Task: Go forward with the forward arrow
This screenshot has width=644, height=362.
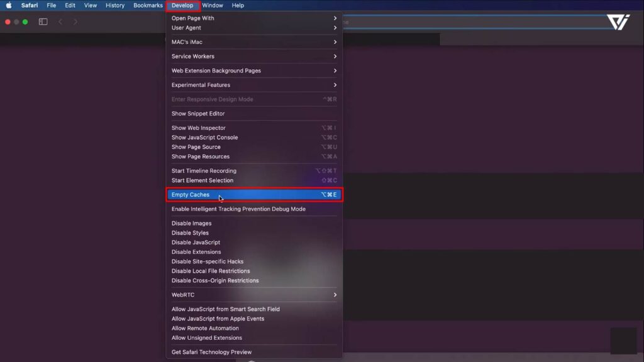Action: pyautogui.click(x=75, y=22)
